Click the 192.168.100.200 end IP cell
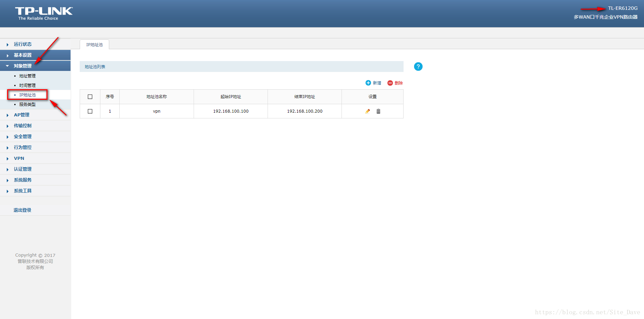The height and width of the screenshot is (319, 644). point(305,111)
